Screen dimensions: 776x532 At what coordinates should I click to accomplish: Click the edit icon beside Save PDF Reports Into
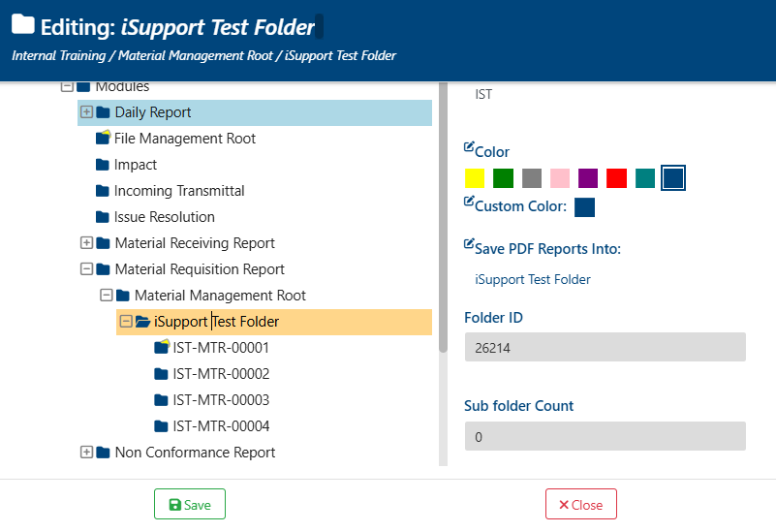coord(469,243)
